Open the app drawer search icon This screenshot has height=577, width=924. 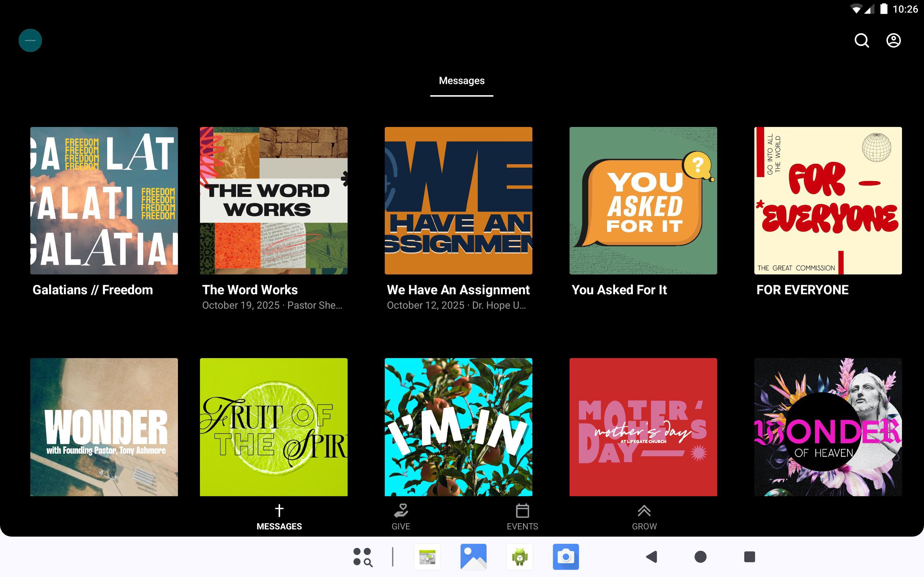click(363, 557)
